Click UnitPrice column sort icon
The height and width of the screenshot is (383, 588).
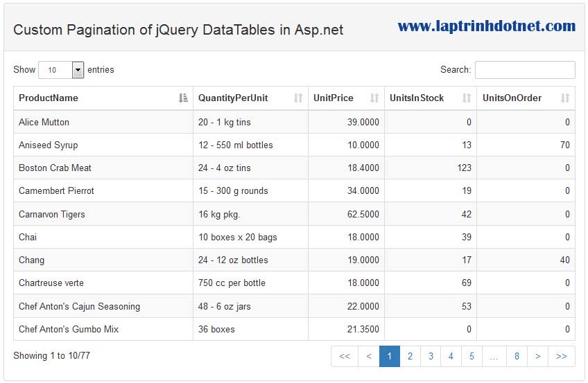[x=374, y=98]
